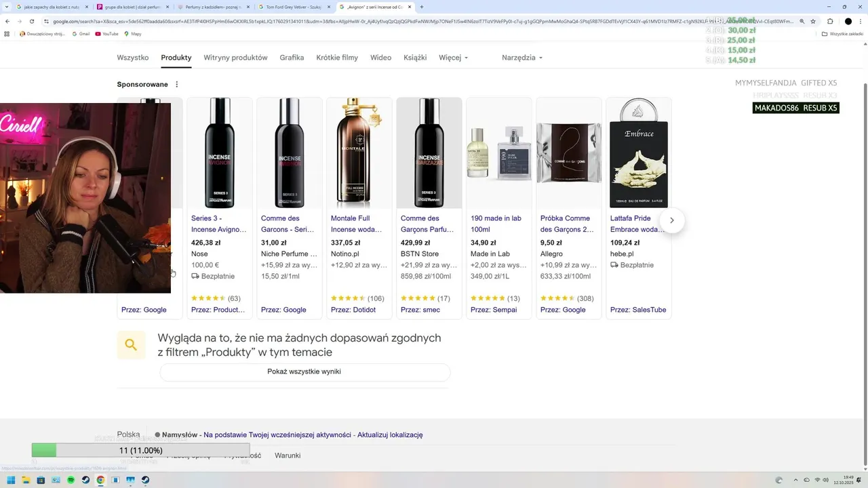Open a new browser tab with plus
868x488 pixels.
pos(422,7)
